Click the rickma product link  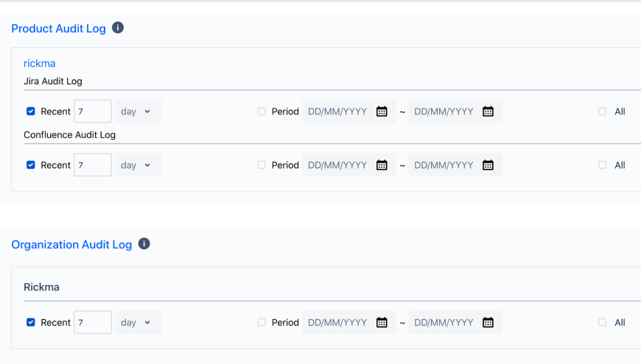(40, 63)
